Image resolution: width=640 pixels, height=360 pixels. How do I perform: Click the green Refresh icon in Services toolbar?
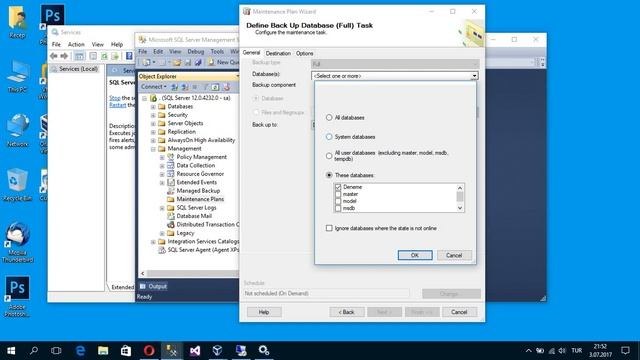(x=104, y=56)
